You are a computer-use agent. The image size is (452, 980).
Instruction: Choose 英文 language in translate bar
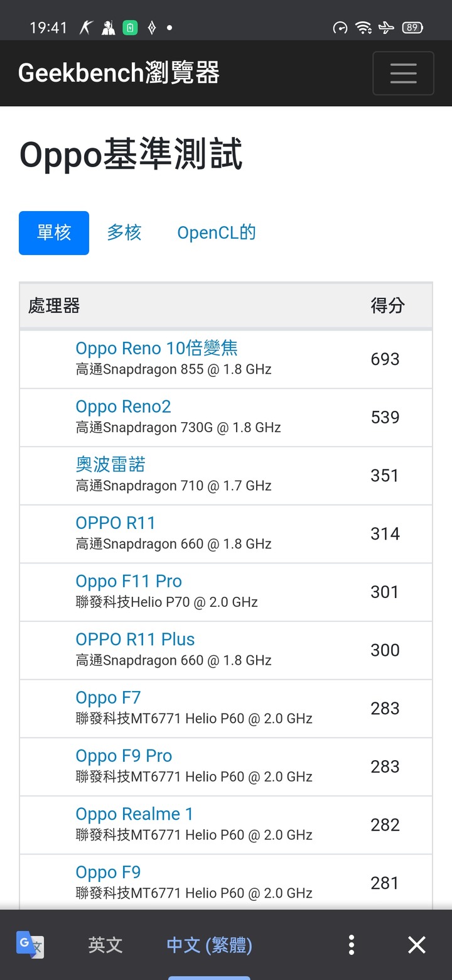coord(105,945)
